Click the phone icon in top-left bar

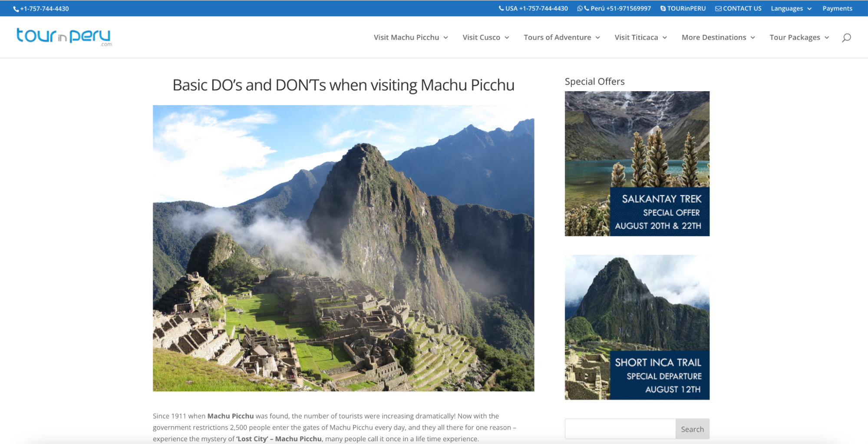coord(16,9)
